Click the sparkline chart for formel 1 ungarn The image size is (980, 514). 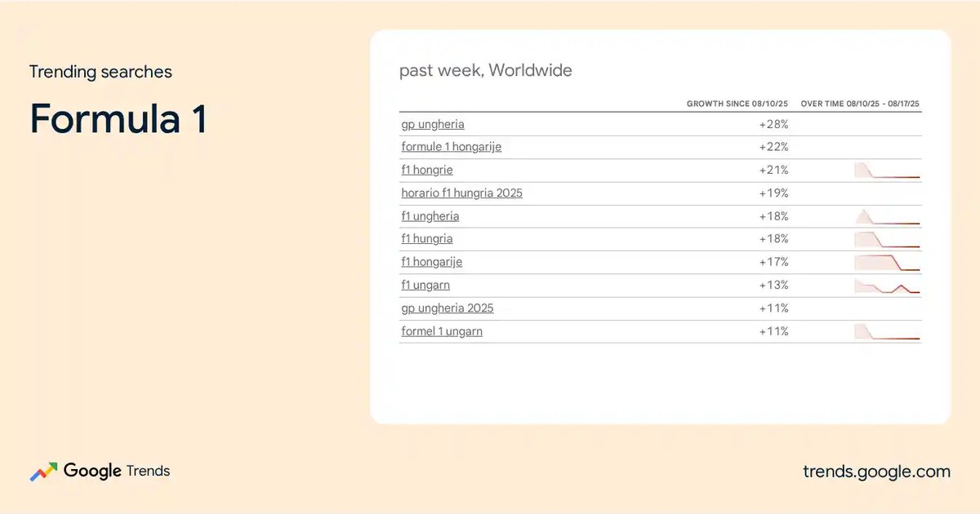887,331
